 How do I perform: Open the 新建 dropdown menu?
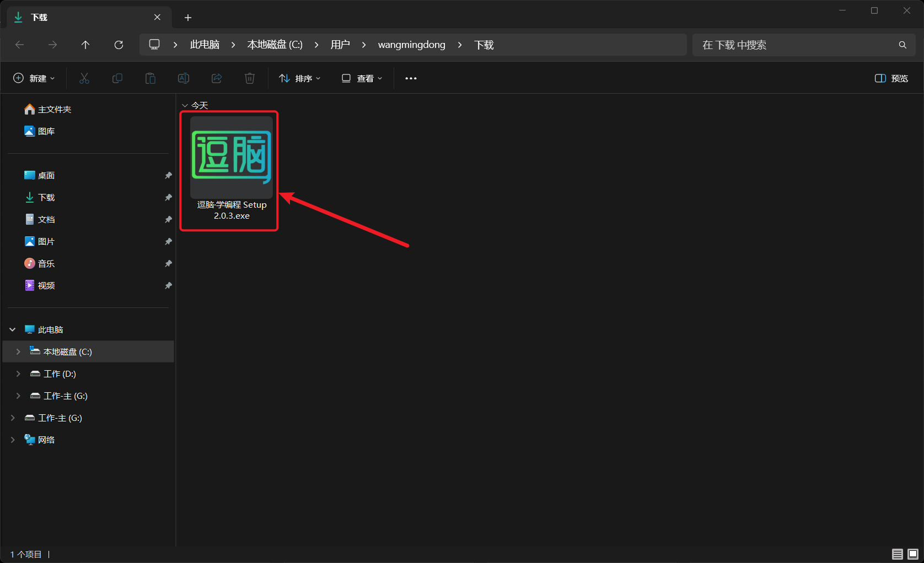34,78
